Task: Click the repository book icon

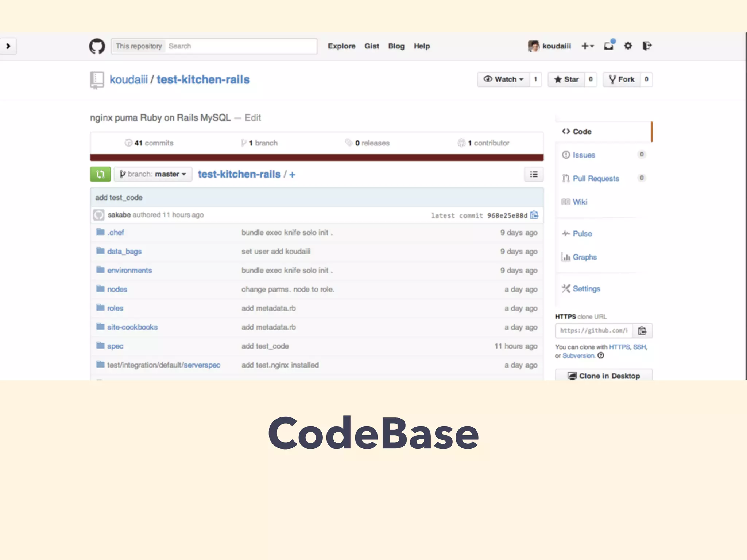Action: tap(97, 80)
